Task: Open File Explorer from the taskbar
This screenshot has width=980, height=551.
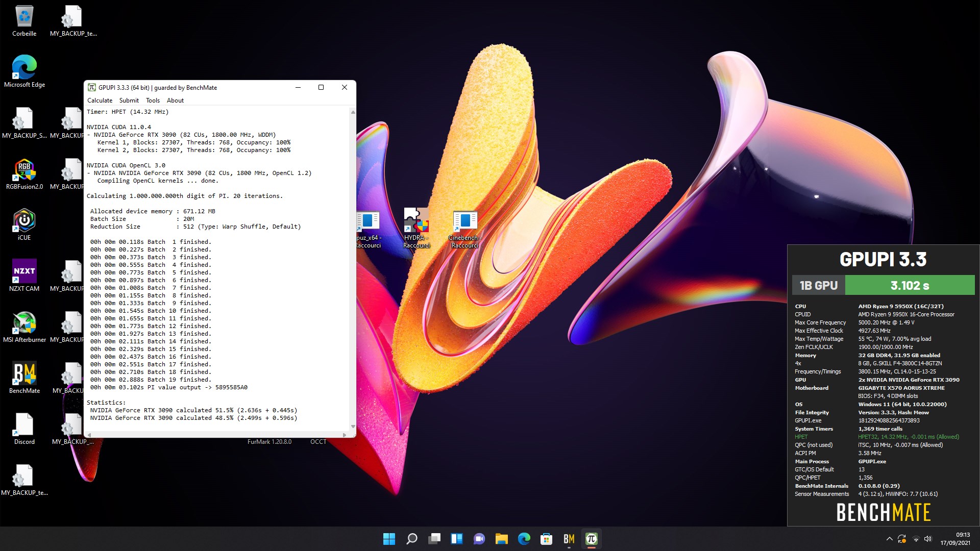Action: pyautogui.click(x=502, y=539)
